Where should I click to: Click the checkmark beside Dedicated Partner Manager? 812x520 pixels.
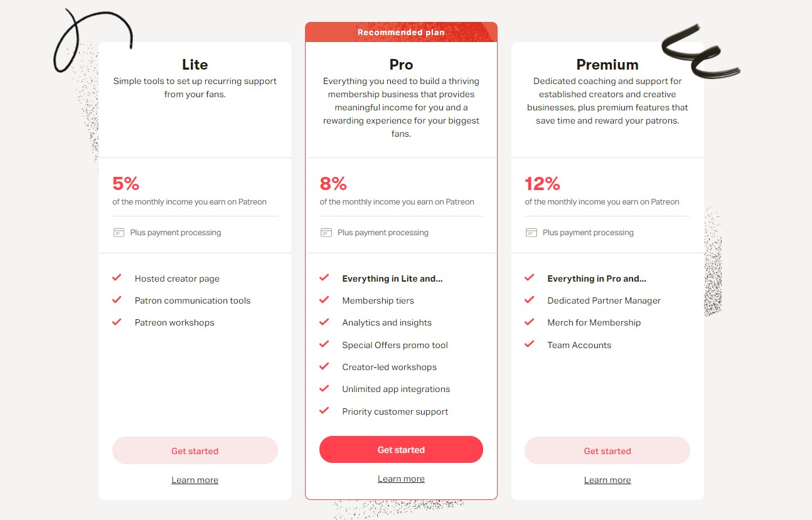529,300
